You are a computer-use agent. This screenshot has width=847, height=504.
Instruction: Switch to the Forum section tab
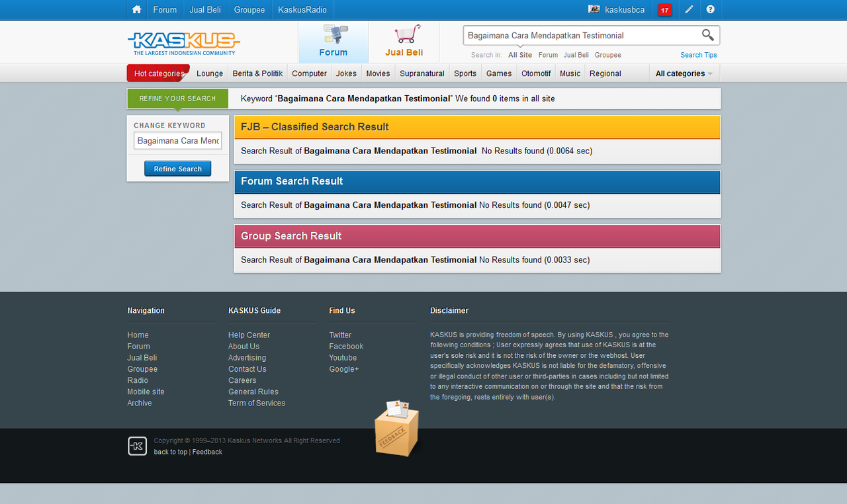(x=334, y=42)
